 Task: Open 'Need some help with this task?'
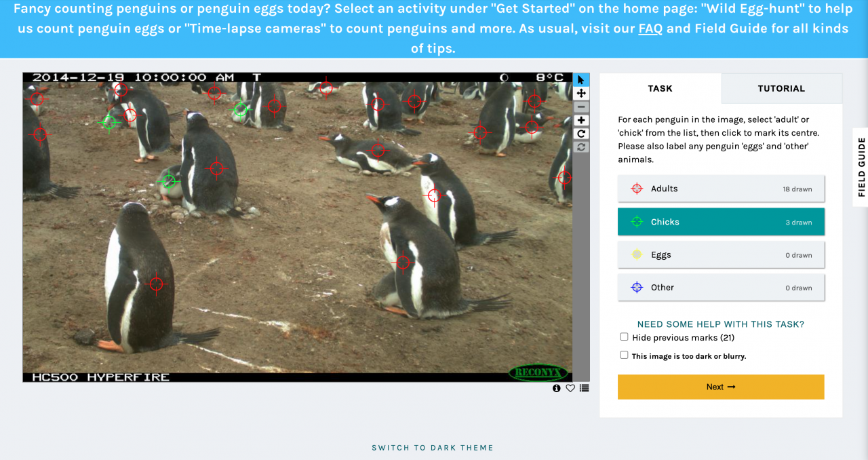[721, 324]
